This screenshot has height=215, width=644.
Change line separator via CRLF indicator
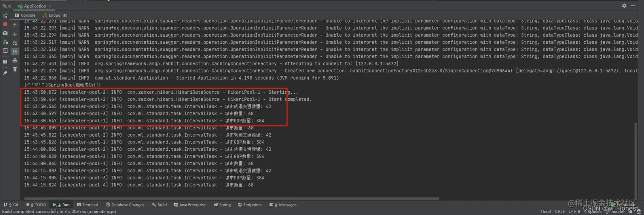click(560, 212)
